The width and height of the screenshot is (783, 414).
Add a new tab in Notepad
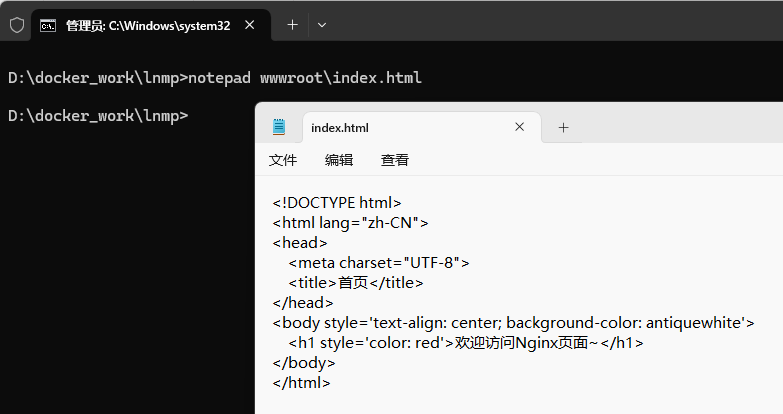[563, 128]
